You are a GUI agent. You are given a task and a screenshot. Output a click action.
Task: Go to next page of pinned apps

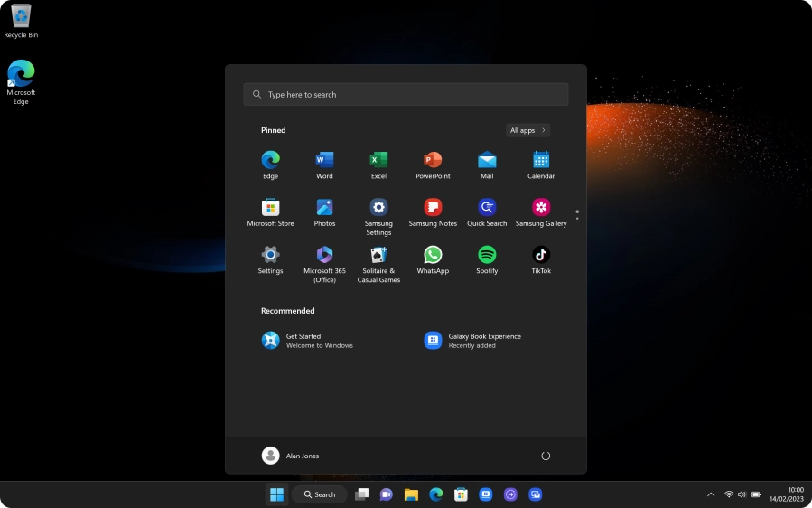pos(577,220)
